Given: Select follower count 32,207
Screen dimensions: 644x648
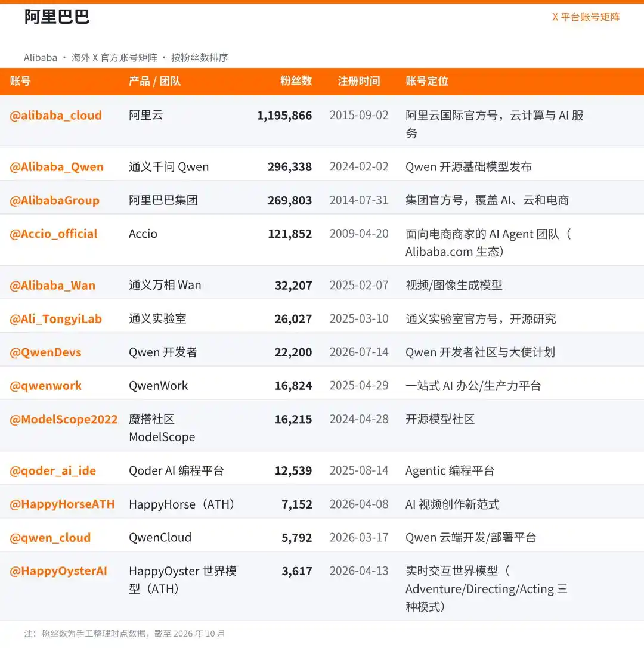Looking at the screenshot, I should point(293,285).
